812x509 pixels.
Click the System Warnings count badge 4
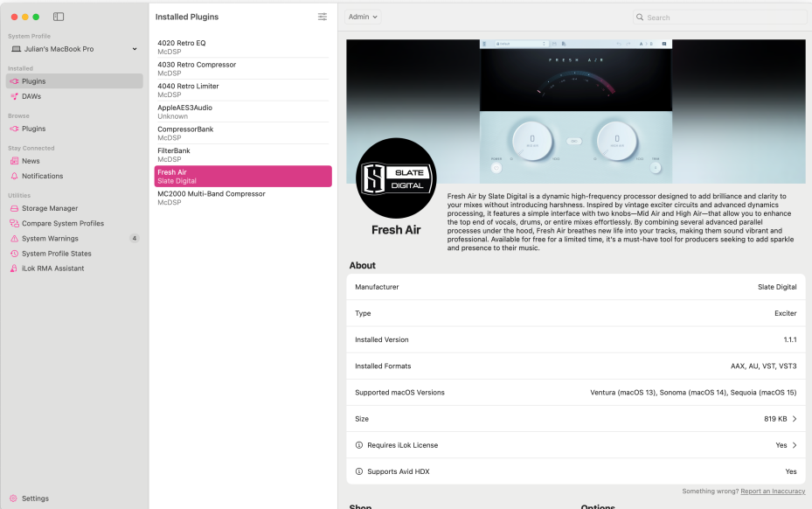click(x=134, y=239)
